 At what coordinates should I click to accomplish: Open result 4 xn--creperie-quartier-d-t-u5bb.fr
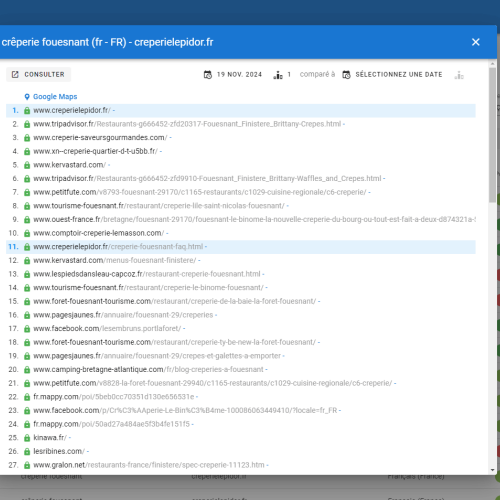[95, 151]
